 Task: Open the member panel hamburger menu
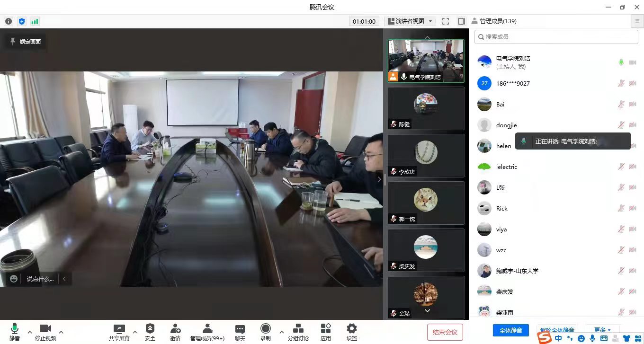637,21
